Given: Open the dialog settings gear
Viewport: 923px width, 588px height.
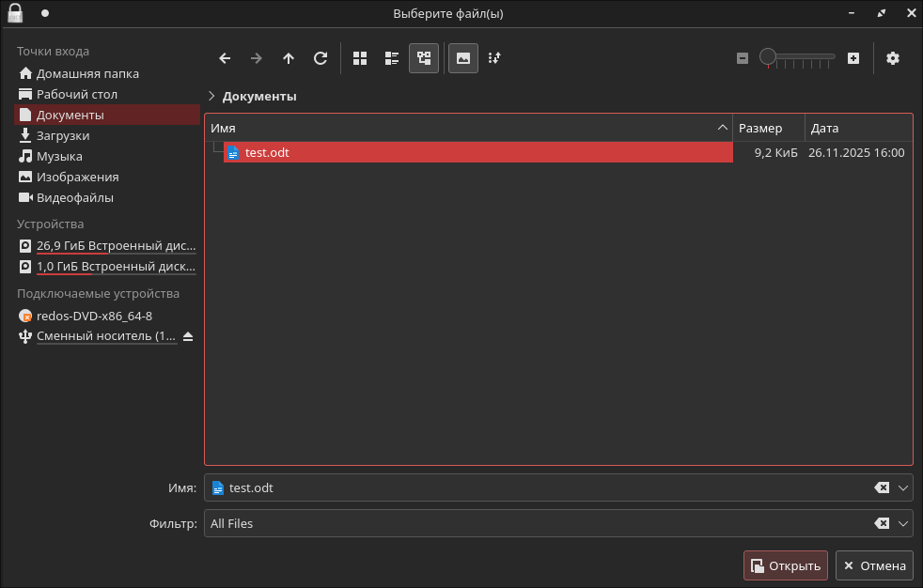Looking at the screenshot, I should [x=892, y=58].
